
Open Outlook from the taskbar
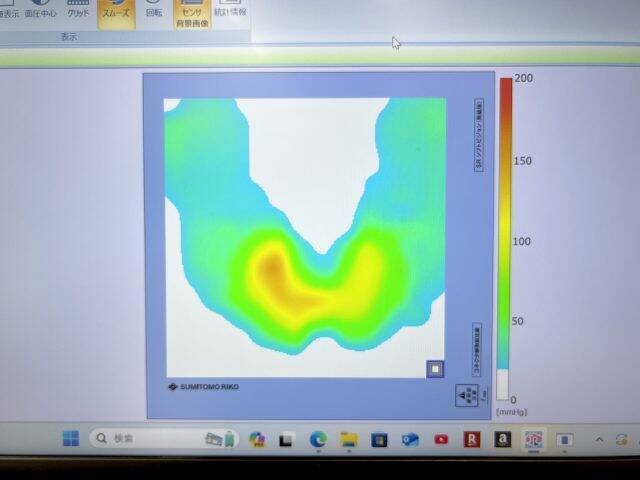click(410, 439)
